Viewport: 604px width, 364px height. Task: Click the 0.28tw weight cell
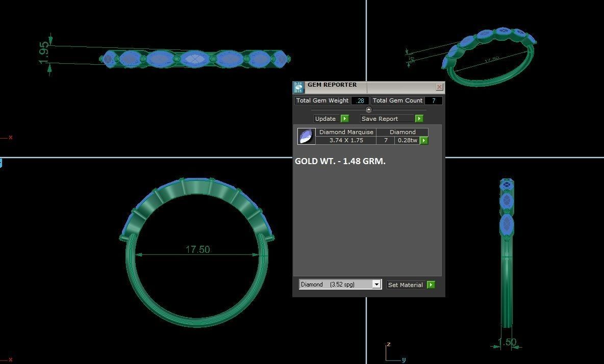click(407, 140)
